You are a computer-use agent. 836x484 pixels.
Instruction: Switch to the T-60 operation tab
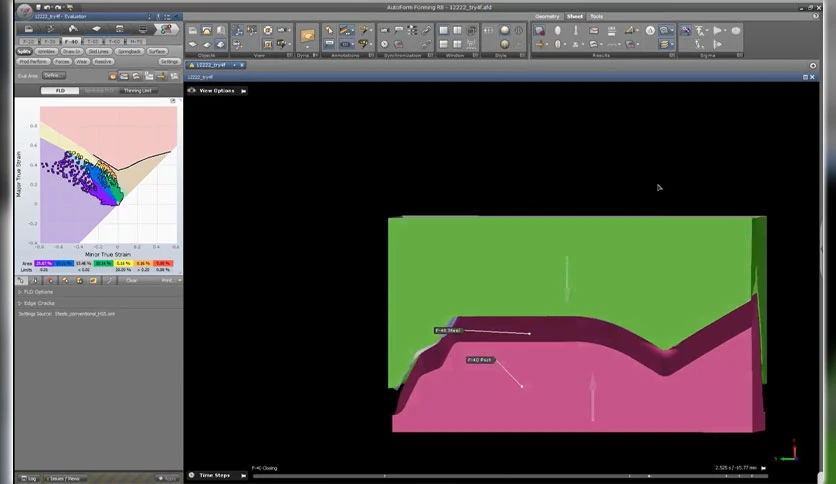115,41
